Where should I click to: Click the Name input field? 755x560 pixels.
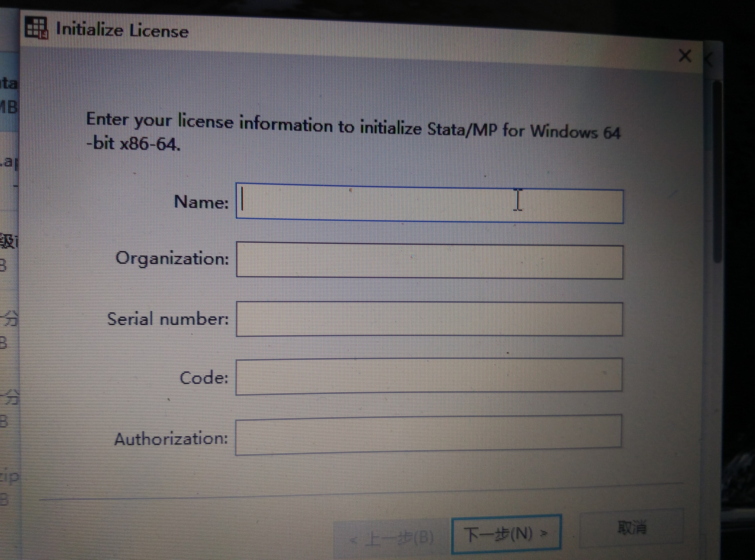point(429,203)
